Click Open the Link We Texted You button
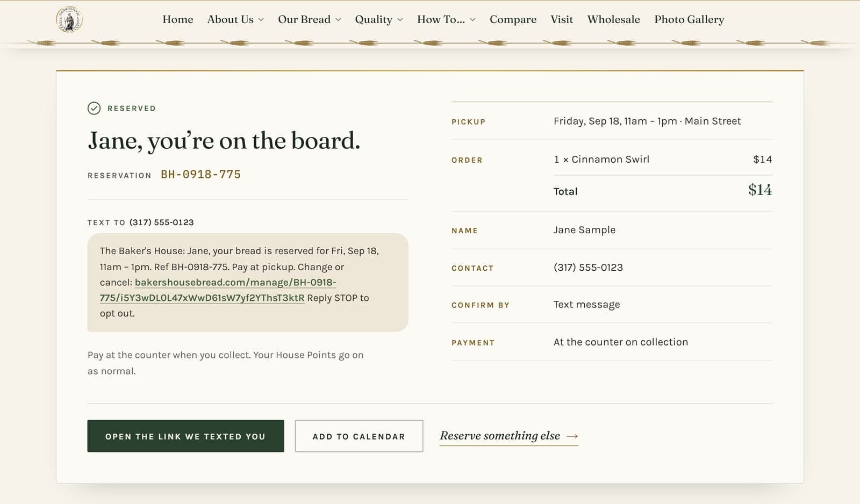Screen dimensions: 860x504 pos(185,436)
